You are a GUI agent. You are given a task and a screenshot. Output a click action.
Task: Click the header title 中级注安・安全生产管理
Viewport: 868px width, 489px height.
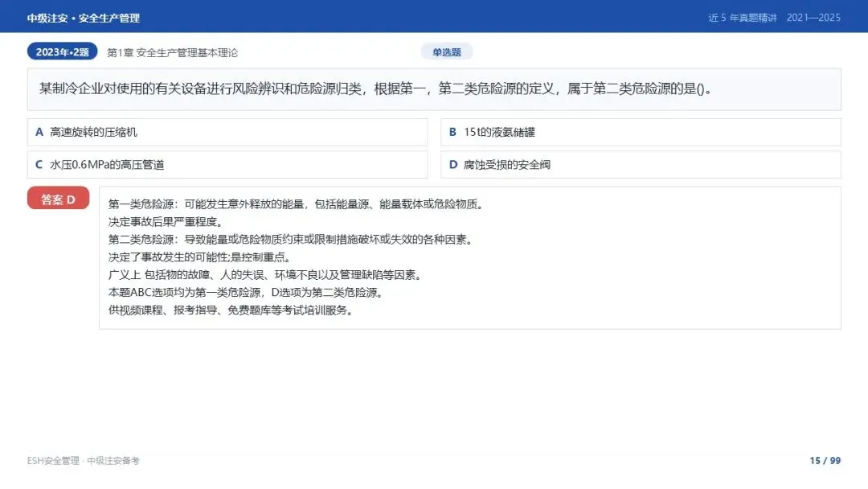(x=83, y=18)
